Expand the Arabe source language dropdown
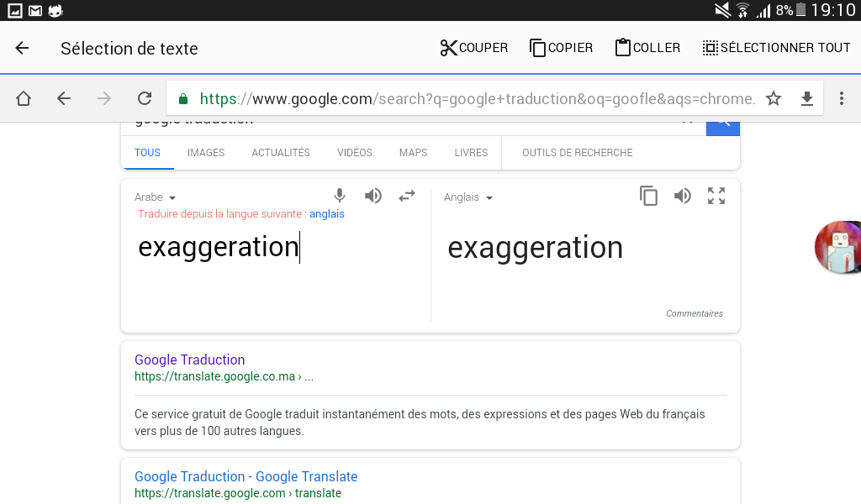The image size is (861, 504). point(155,197)
